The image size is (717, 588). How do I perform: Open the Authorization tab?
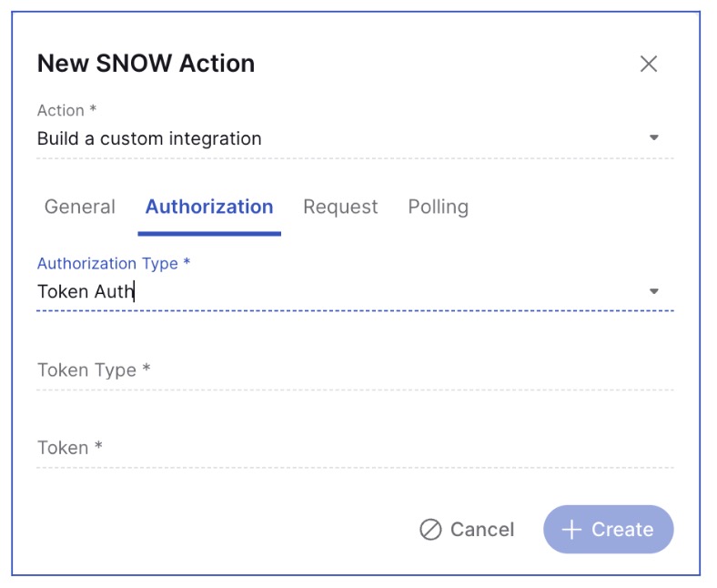tap(209, 207)
